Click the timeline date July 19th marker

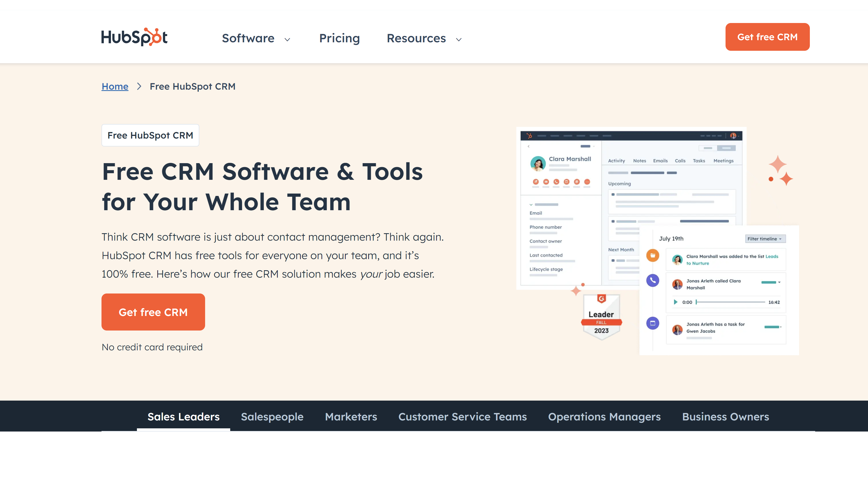(671, 238)
